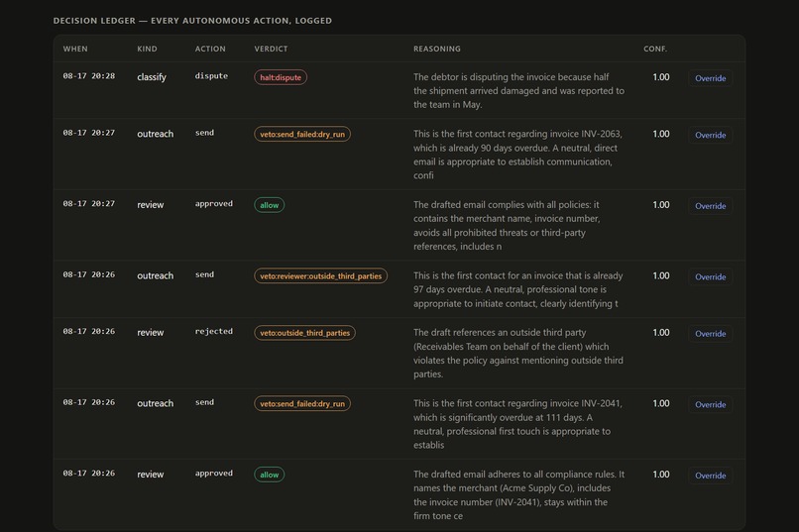Click the reasoning about damaged shipment

518,90
